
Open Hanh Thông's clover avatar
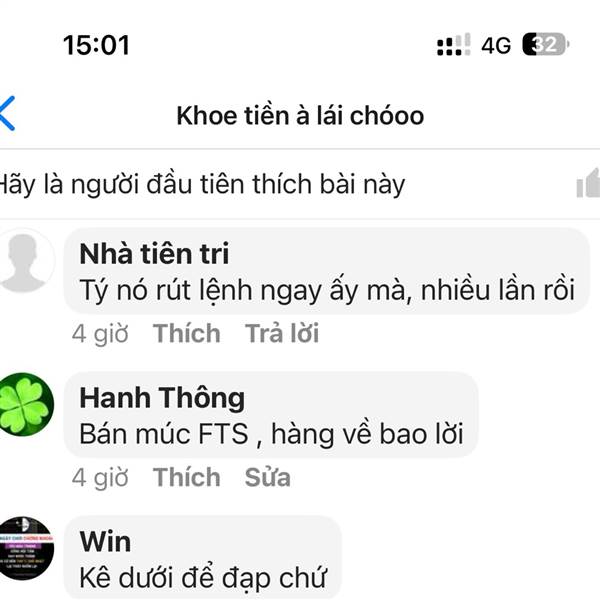pyautogui.click(x=24, y=404)
